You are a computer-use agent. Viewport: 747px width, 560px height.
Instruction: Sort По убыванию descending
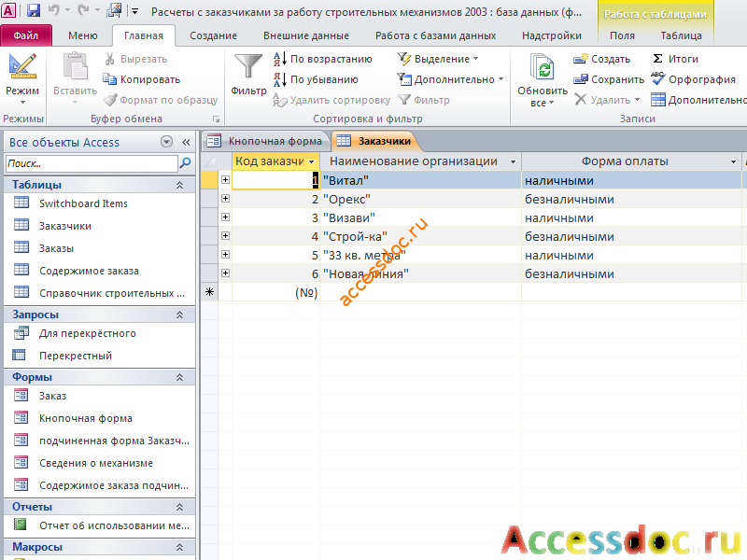316,79
